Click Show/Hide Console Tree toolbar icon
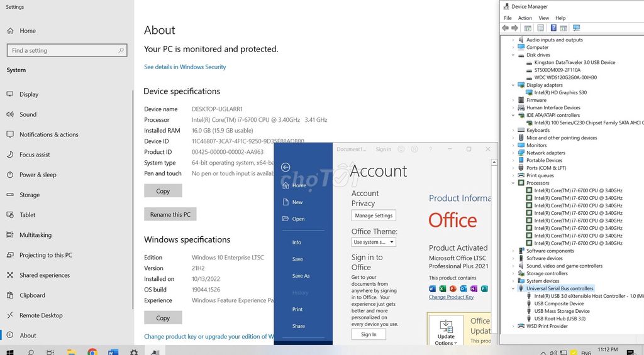 528,28
